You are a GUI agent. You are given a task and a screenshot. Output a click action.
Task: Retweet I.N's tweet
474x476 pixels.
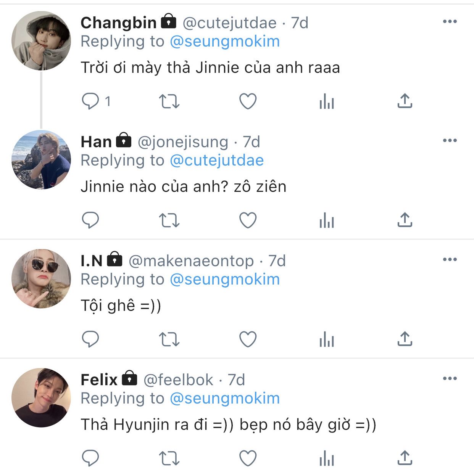169,339
